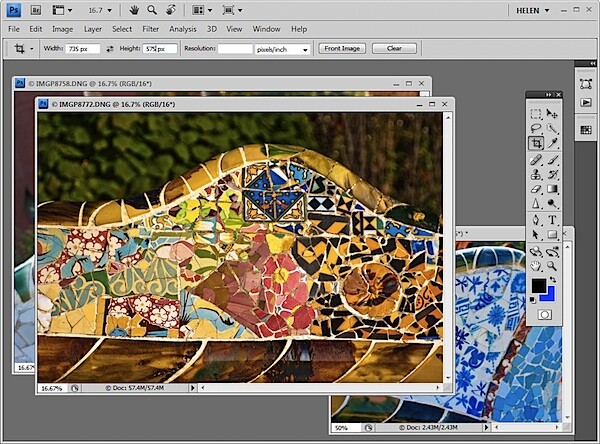
Task: Click the Front Image button
Action: coord(342,48)
